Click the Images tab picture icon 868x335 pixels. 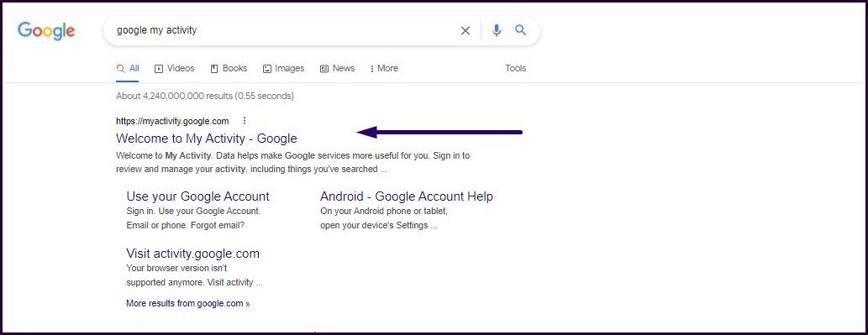[x=267, y=69]
